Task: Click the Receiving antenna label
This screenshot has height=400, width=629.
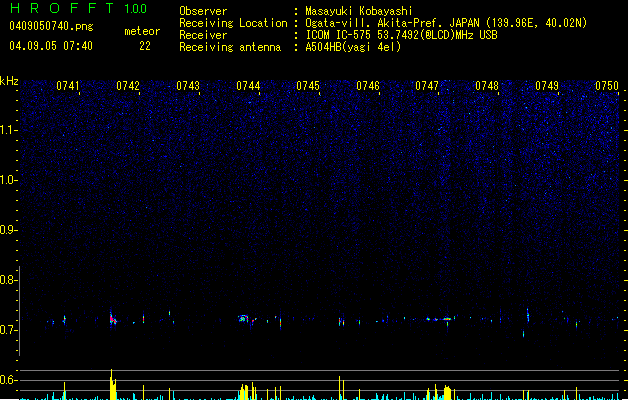Action: point(230,47)
